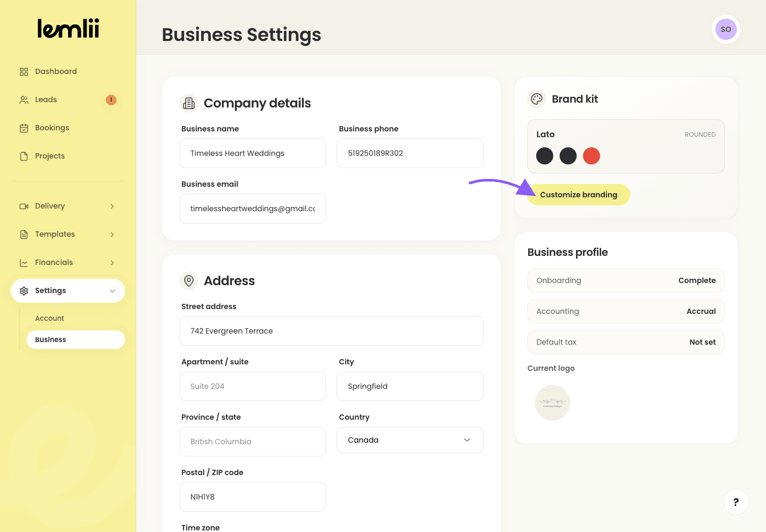Click the Apartment / suite field
The width and height of the screenshot is (766, 532).
pyautogui.click(x=253, y=386)
